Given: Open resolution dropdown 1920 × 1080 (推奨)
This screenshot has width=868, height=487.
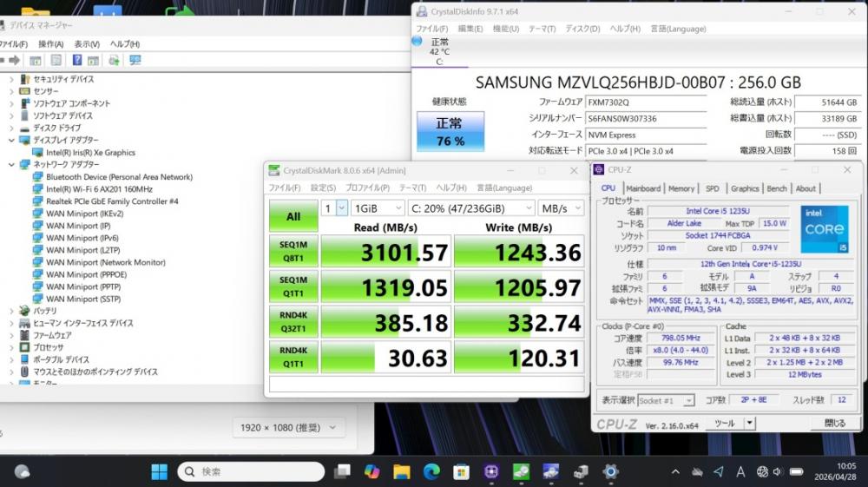Looking at the screenshot, I should coord(288,427).
